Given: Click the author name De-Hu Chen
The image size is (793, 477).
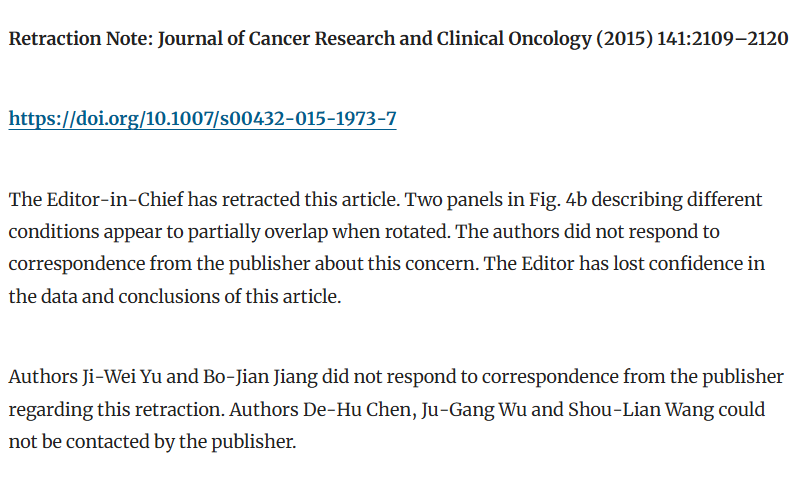Looking at the screenshot, I should [360, 410].
